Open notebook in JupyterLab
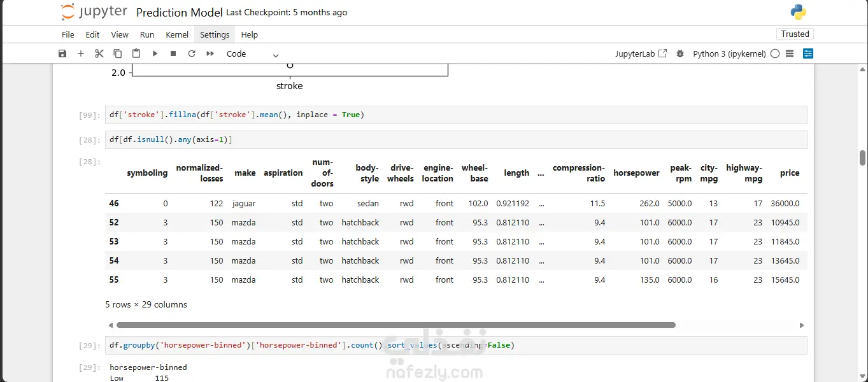868x382 pixels. 641,53
